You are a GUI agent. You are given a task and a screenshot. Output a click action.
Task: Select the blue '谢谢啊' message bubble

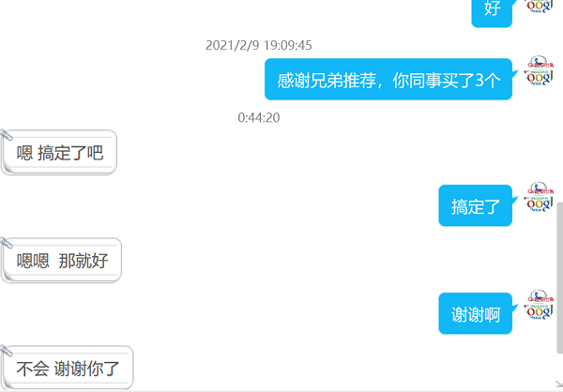coord(475,314)
